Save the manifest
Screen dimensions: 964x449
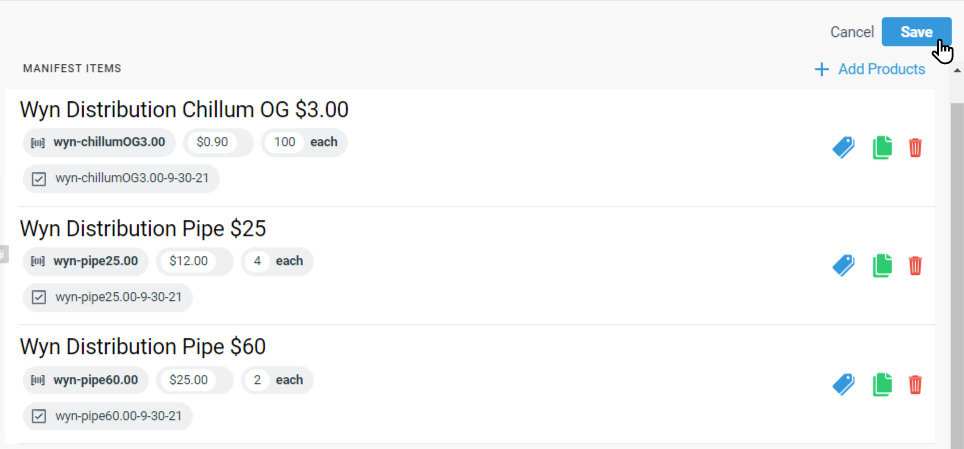916,32
